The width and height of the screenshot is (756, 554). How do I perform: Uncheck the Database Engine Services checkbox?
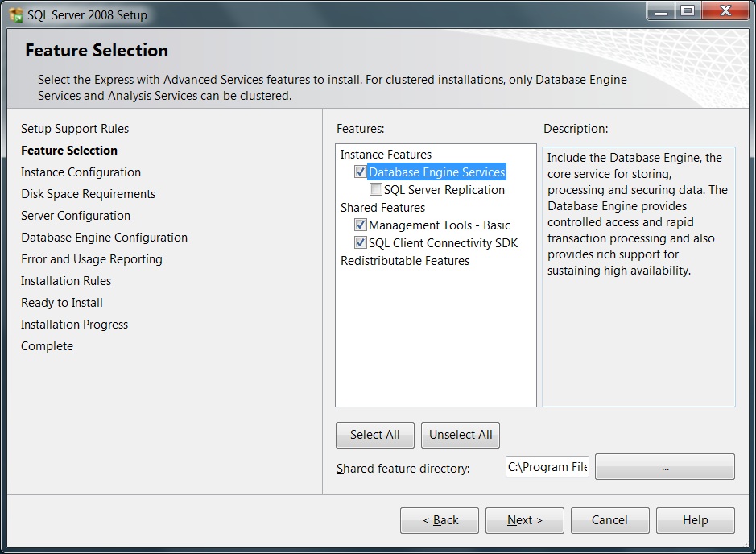360,172
